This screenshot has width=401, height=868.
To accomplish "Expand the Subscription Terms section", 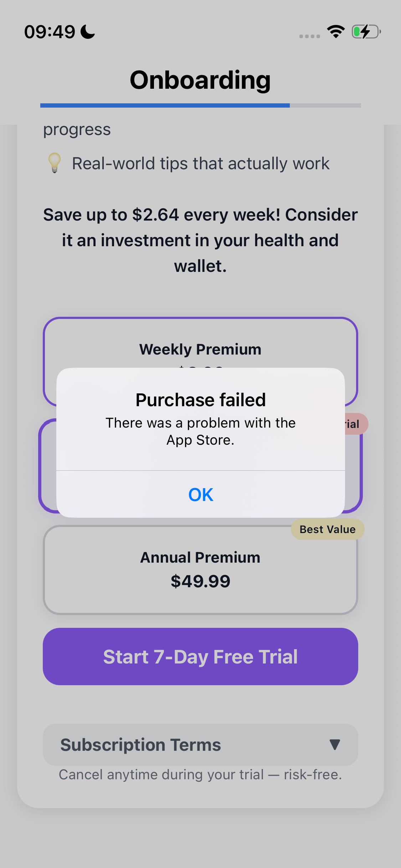I will (200, 745).
